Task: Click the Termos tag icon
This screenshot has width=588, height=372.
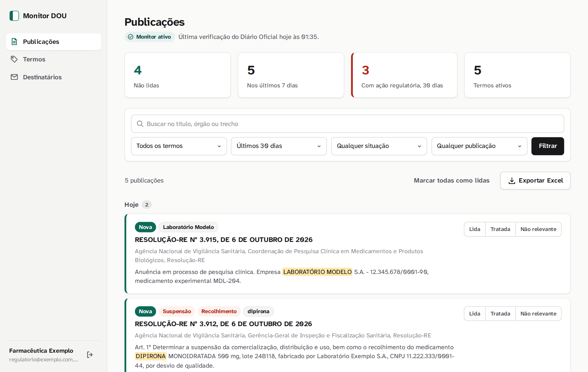Action: (14, 59)
